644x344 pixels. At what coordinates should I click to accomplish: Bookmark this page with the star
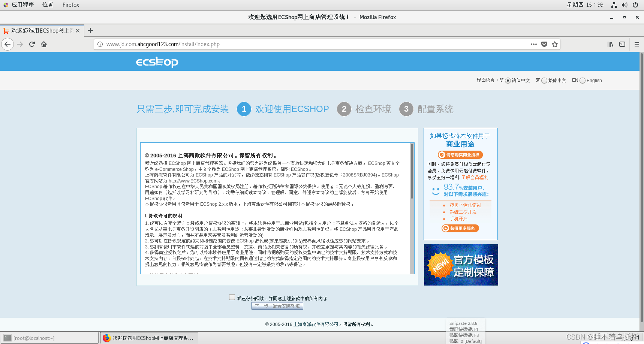click(555, 44)
